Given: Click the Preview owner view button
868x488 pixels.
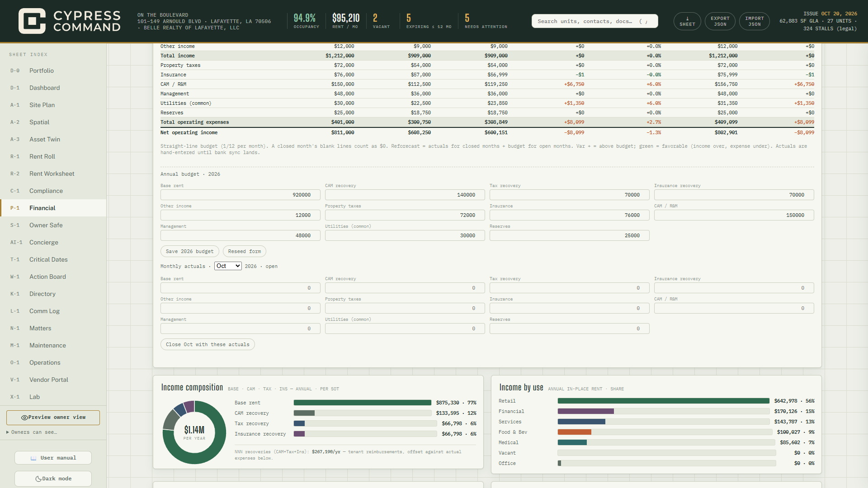Looking at the screenshot, I should click(x=53, y=418).
